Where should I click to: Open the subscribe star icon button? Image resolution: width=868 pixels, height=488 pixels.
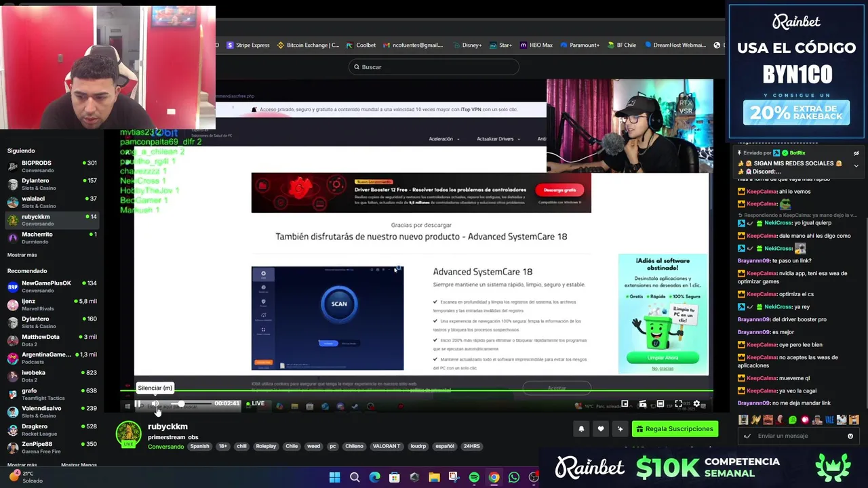click(x=620, y=429)
